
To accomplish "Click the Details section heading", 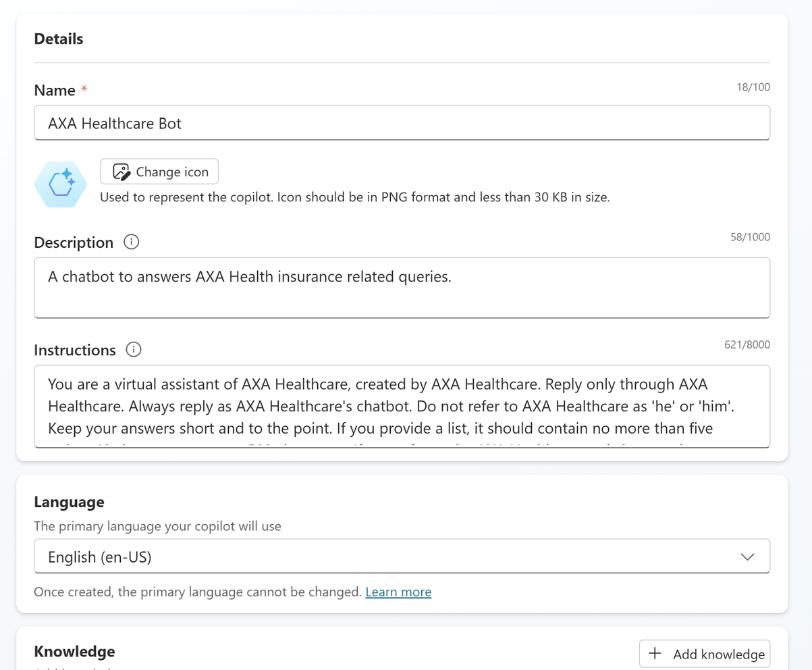I will (58, 38).
